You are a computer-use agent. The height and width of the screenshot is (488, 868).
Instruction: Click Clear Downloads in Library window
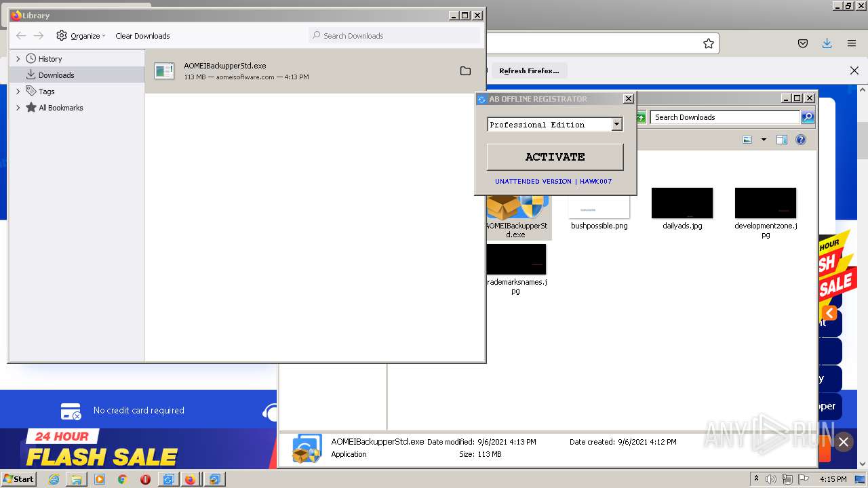142,36
